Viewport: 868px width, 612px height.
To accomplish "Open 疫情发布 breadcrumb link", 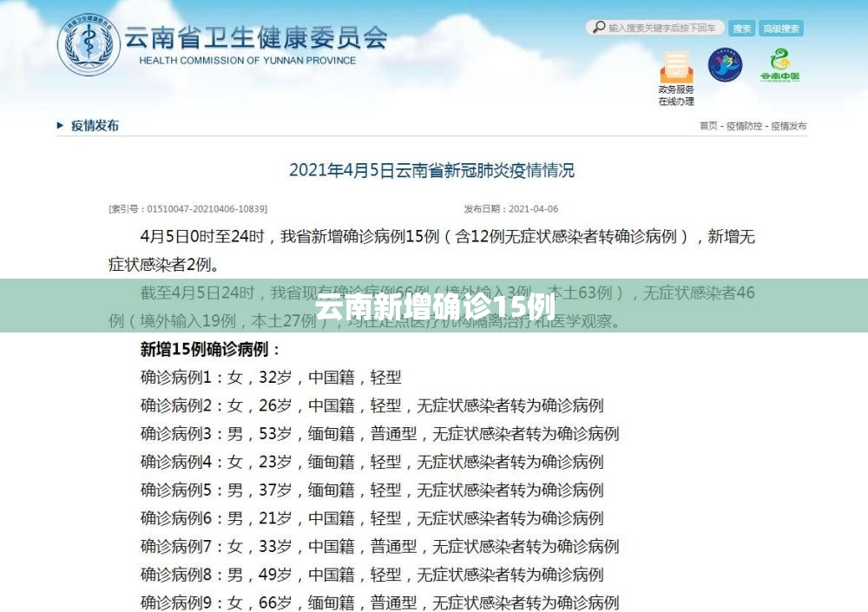I will [x=789, y=126].
